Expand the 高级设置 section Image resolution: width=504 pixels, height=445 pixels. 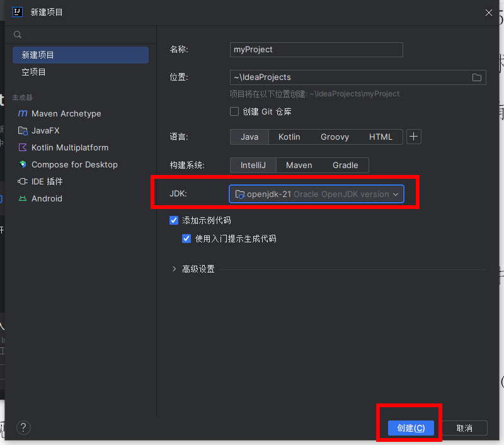point(175,269)
